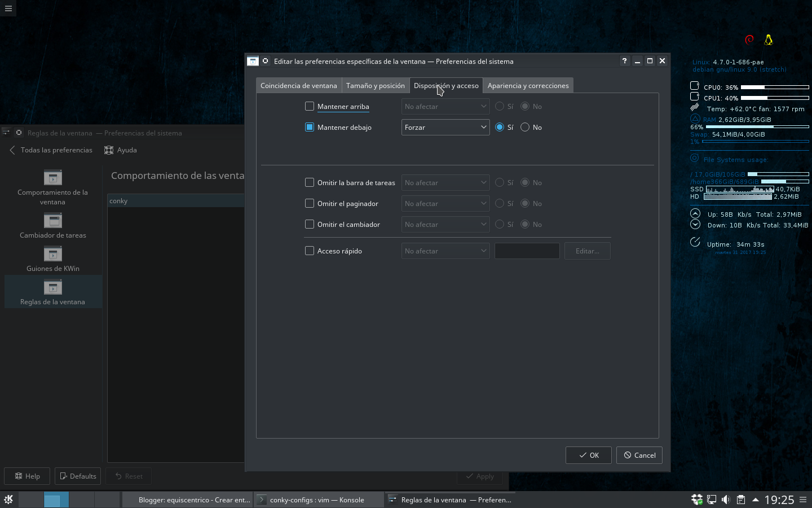Open the Comportamiento de la ventana settings icon

pyautogui.click(x=53, y=177)
